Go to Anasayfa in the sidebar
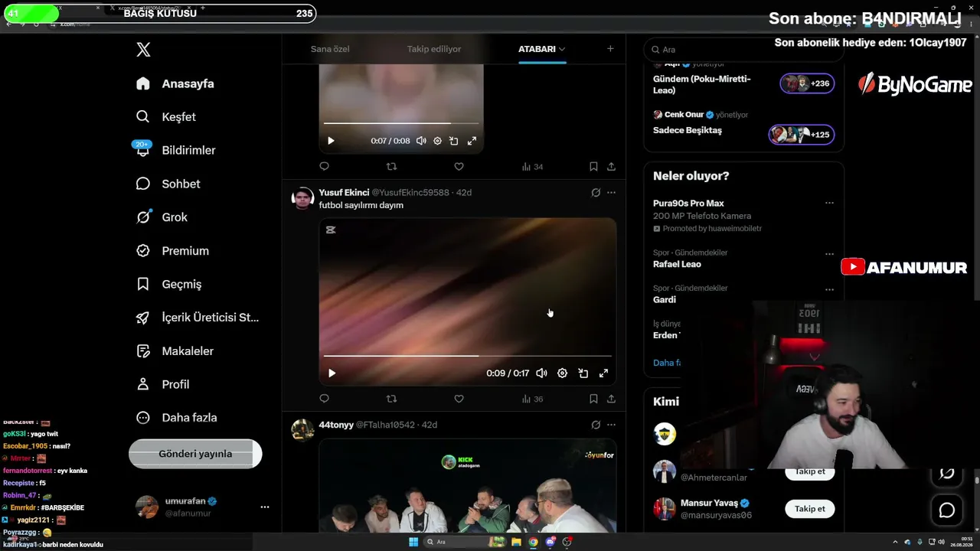980x551 pixels. click(x=175, y=83)
